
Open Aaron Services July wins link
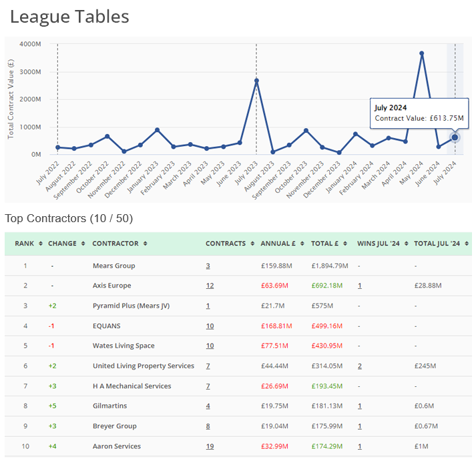(360, 446)
